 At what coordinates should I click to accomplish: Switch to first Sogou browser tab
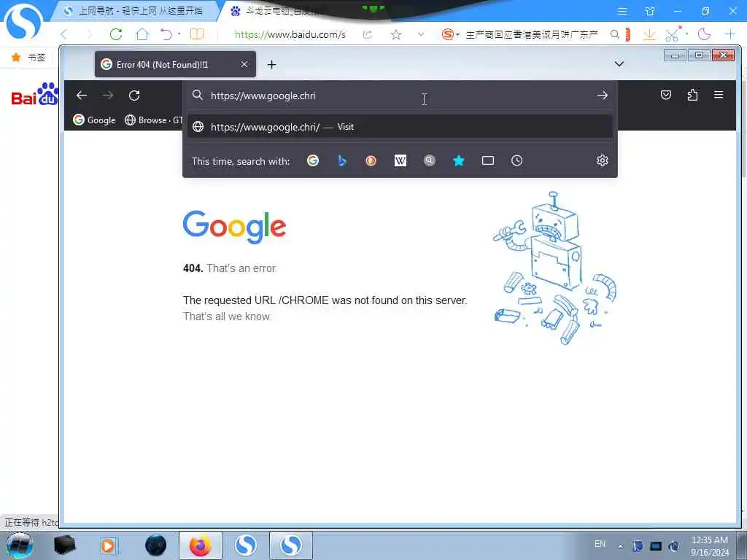[x=134, y=10]
